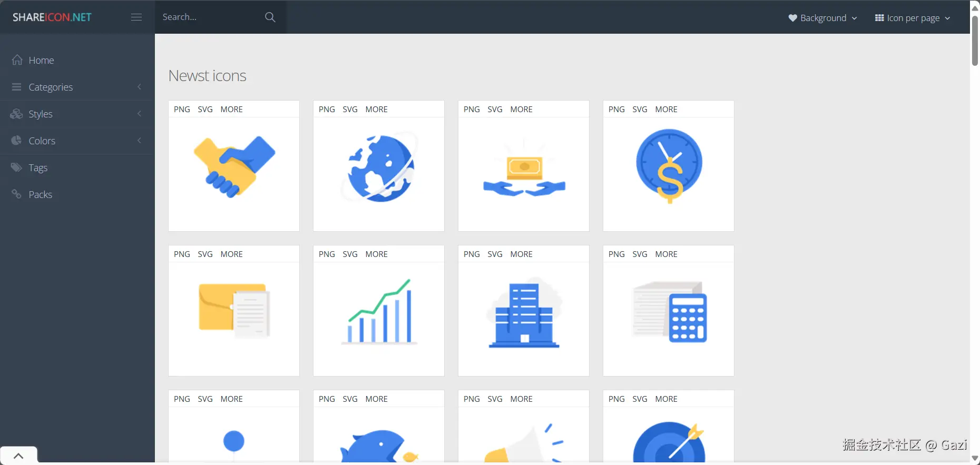Click MORE on the growth chart card
Image resolution: width=980 pixels, height=465 pixels.
(x=376, y=254)
